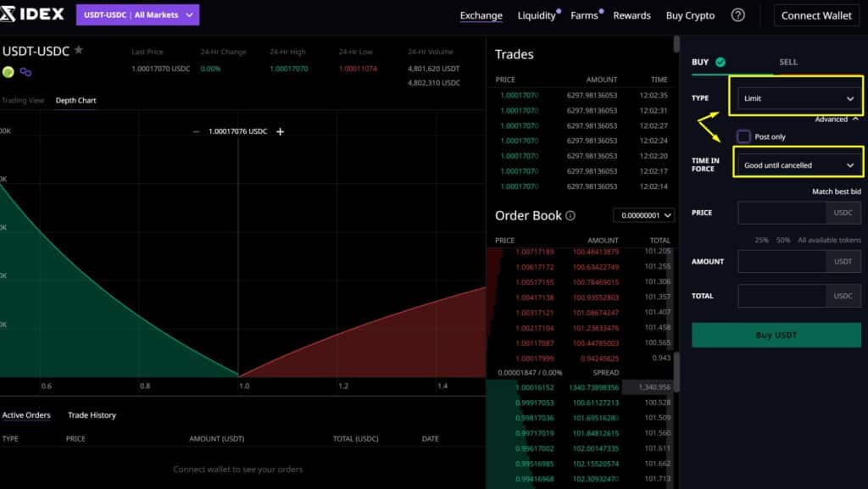Click Match best bid link

click(x=836, y=192)
